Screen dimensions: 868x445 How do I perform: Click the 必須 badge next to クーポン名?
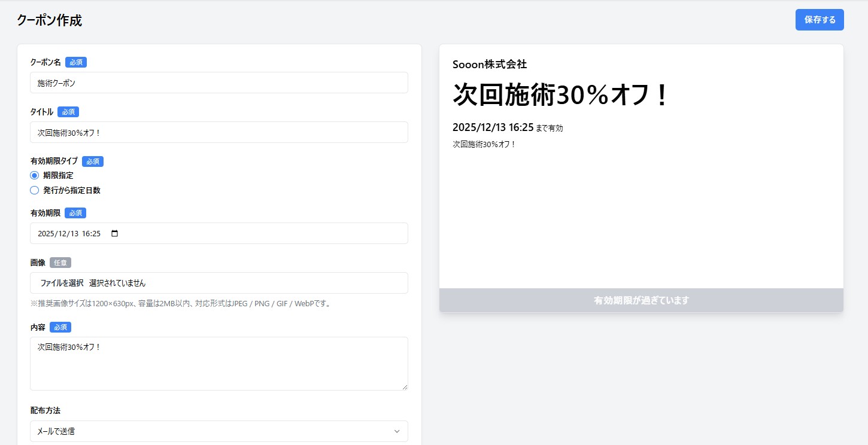[x=75, y=62]
